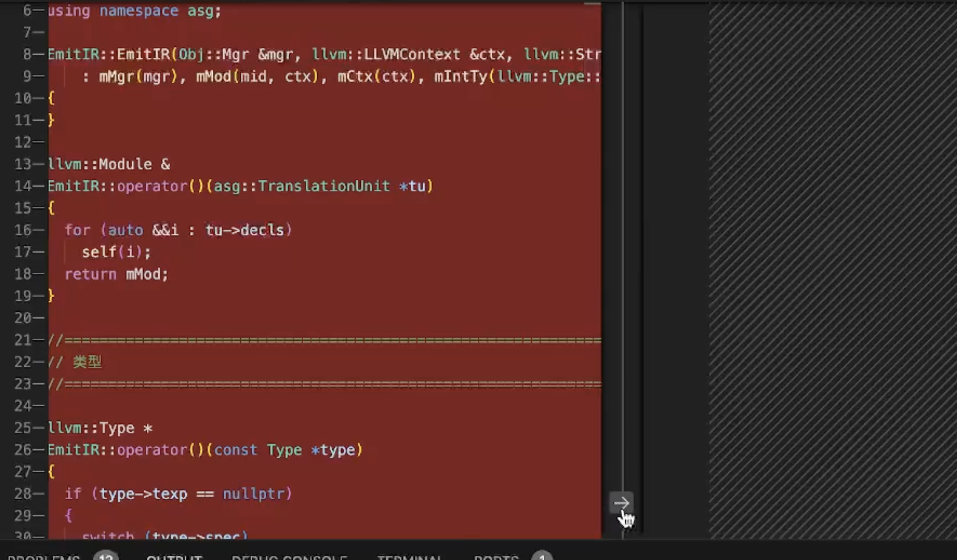Click the 'if (type->texp == nullptr)' line
The width and height of the screenshot is (957, 560).
(178, 493)
